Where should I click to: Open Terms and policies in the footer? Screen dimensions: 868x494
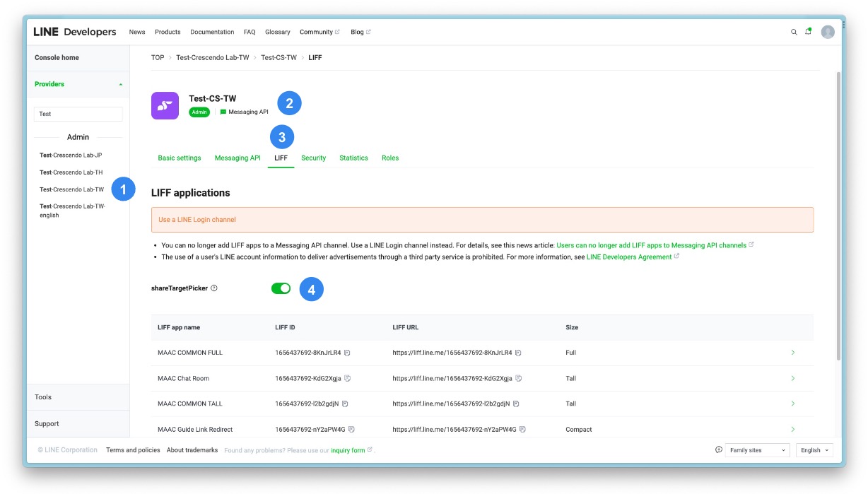pyautogui.click(x=133, y=450)
